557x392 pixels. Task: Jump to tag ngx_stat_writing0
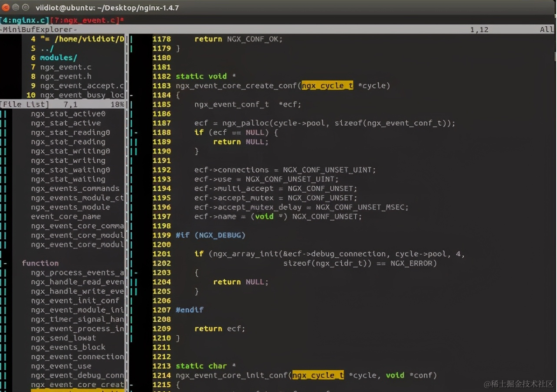tap(71, 151)
